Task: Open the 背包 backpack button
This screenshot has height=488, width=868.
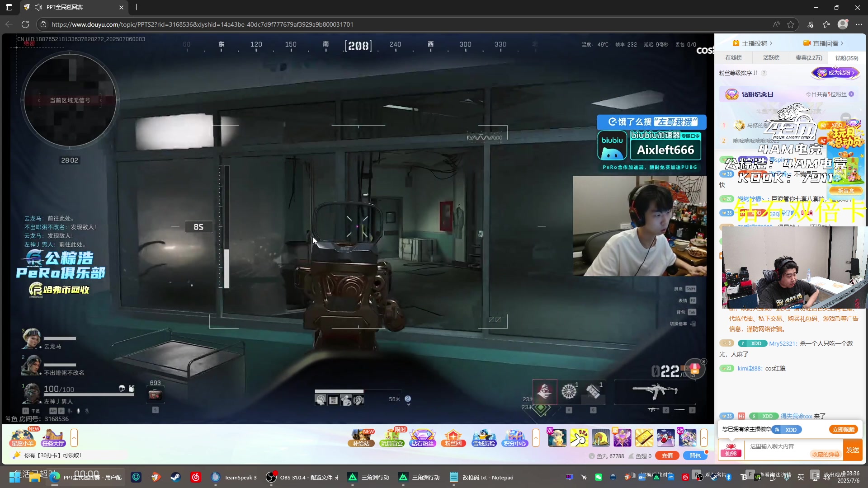Action: pyautogui.click(x=695, y=456)
